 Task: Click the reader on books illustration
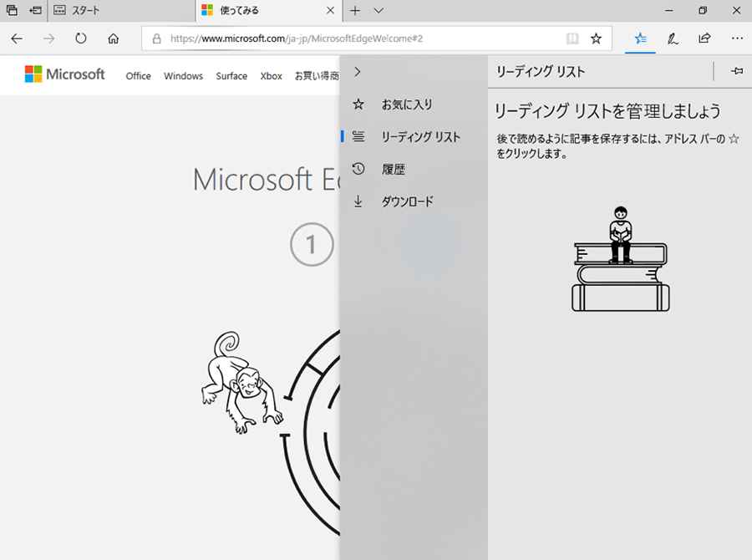[621, 258]
